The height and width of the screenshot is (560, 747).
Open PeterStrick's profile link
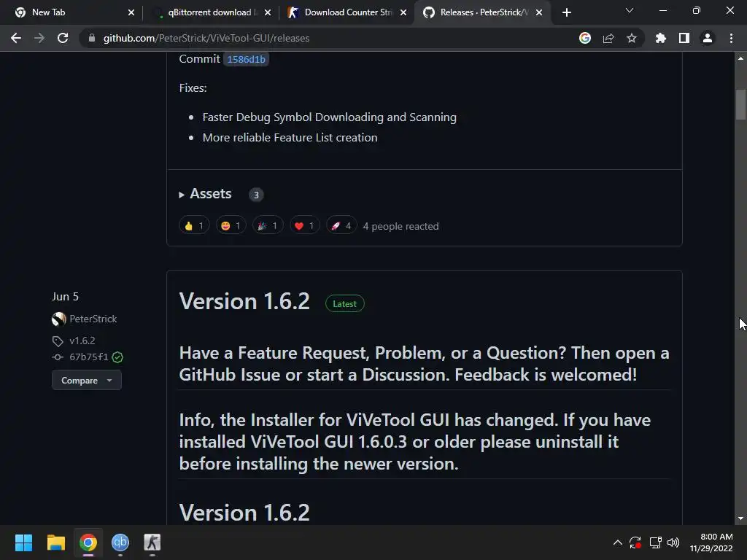point(93,319)
